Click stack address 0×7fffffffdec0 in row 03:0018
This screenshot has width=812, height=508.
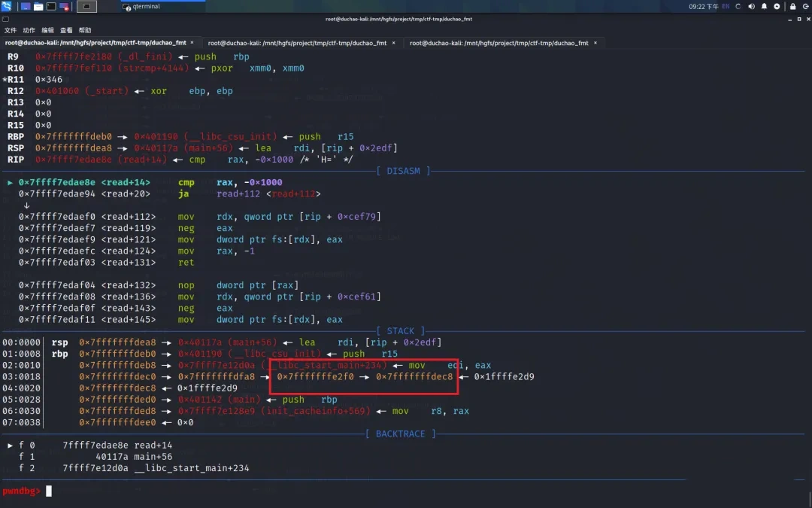click(117, 377)
